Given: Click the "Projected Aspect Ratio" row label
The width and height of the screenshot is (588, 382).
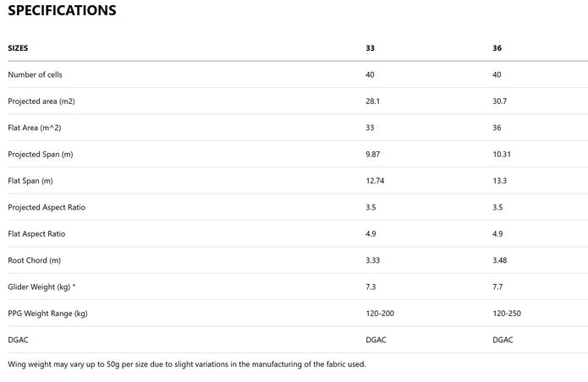Looking at the screenshot, I should click(47, 207).
